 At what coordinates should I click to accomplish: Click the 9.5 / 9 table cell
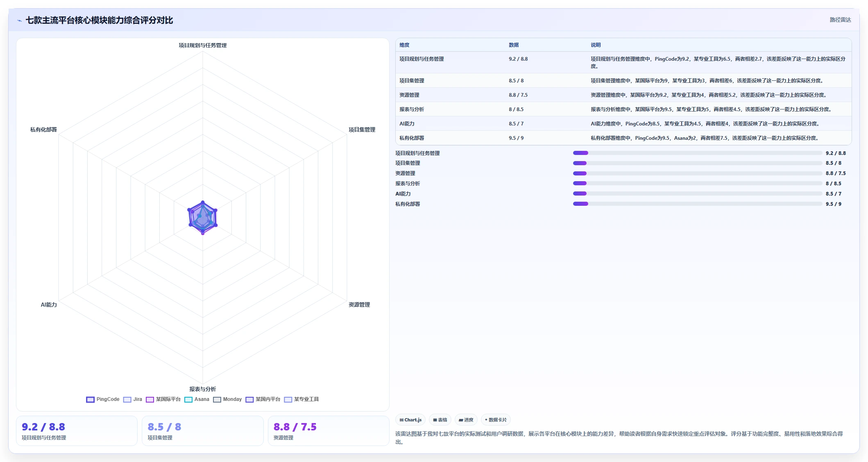coord(516,138)
